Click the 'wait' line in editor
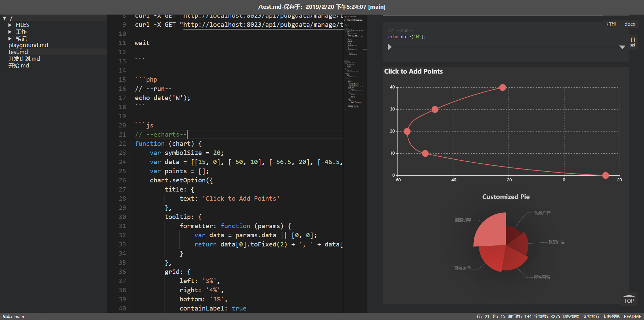644x320 pixels. click(142, 43)
